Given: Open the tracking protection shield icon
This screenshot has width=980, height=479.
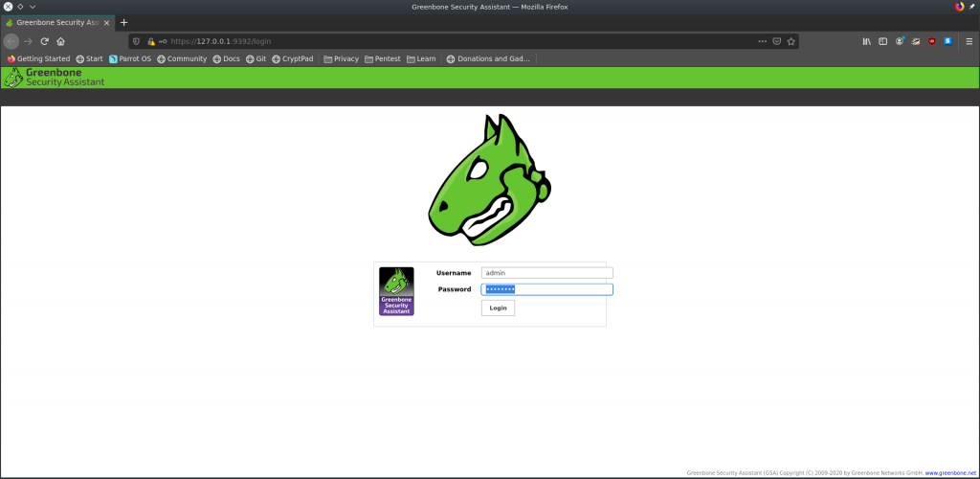Looking at the screenshot, I should pyautogui.click(x=137, y=41).
